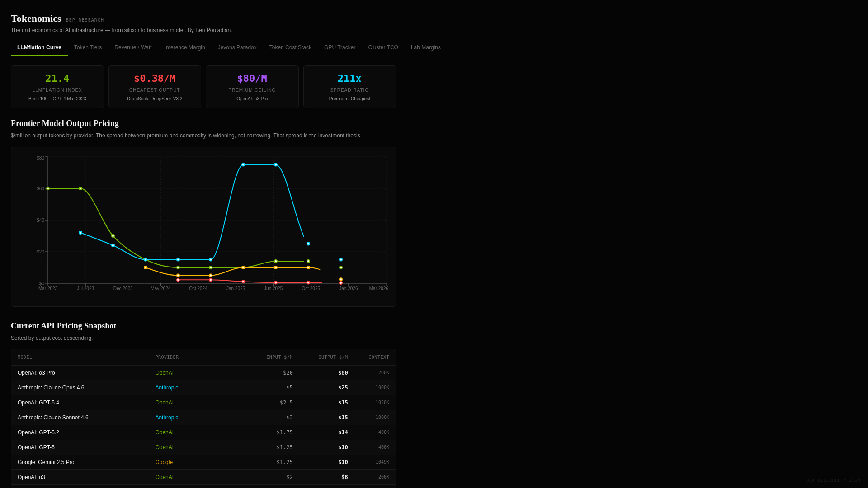Select the 'OpenAI: GPT-5.2' model name
The height and width of the screenshot is (488, 868).
[x=38, y=432]
